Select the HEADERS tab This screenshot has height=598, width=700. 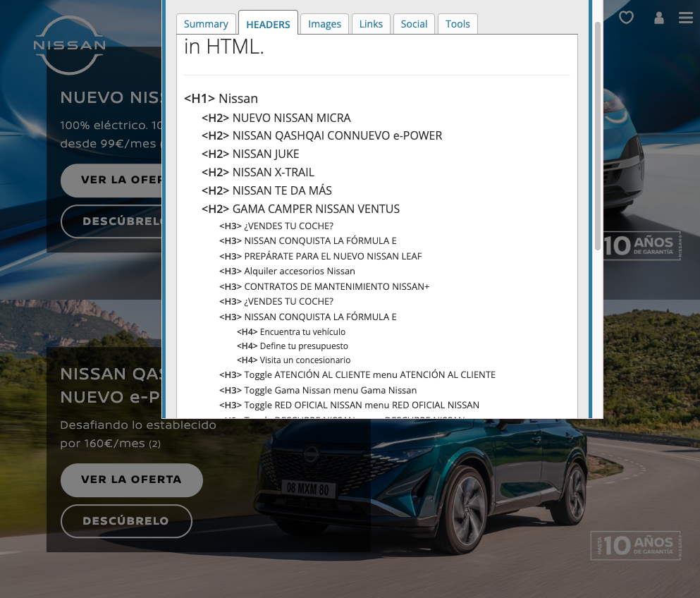pyautogui.click(x=268, y=24)
